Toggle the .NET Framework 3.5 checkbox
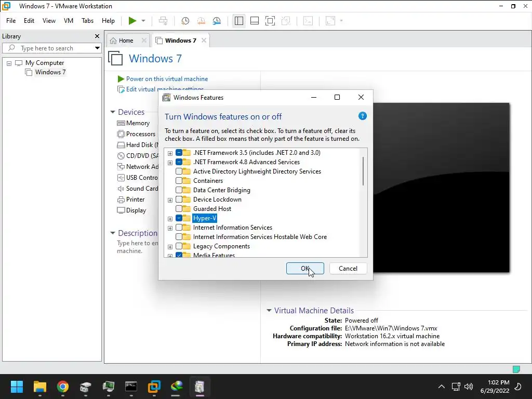The width and height of the screenshot is (532, 399). pyautogui.click(x=179, y=153)
